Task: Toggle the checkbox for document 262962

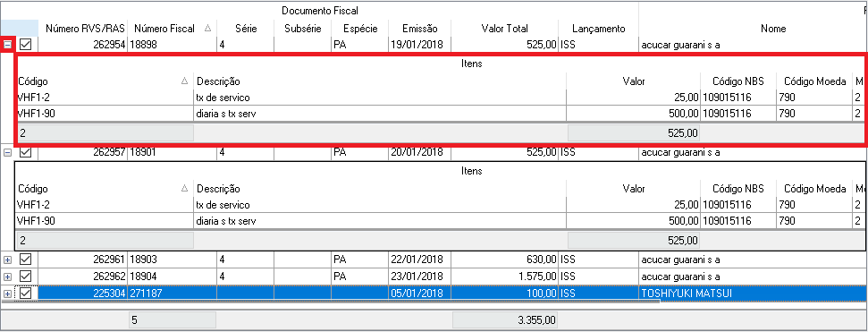Action: [x=25, y=276]
